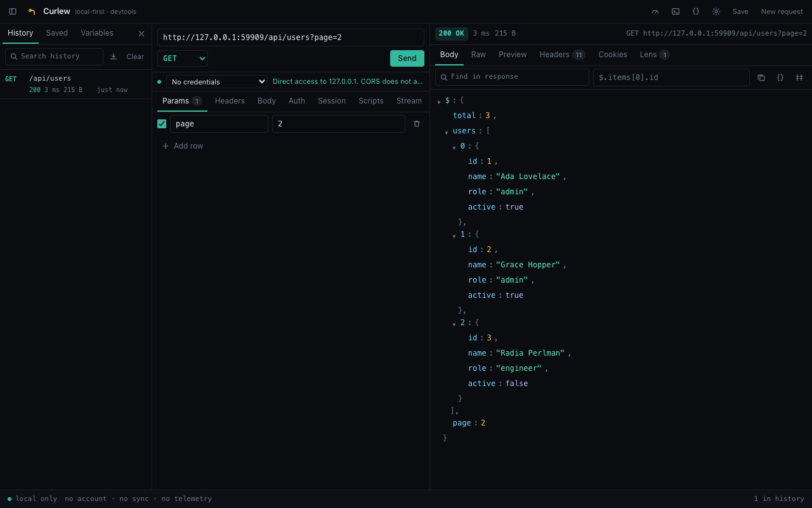Open the Session tab
The height and width of the screenshot is (508, 812).
coord(332,101)
